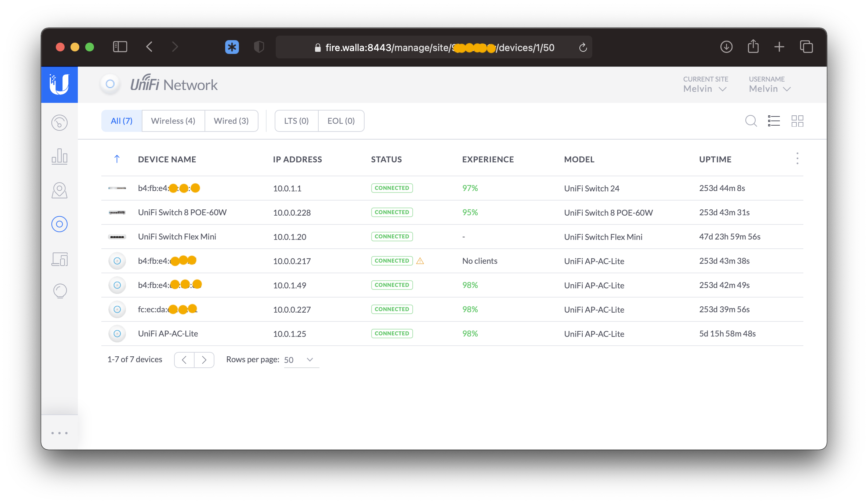
Task: Click the 95% experience value
Action: pos(470,212)
